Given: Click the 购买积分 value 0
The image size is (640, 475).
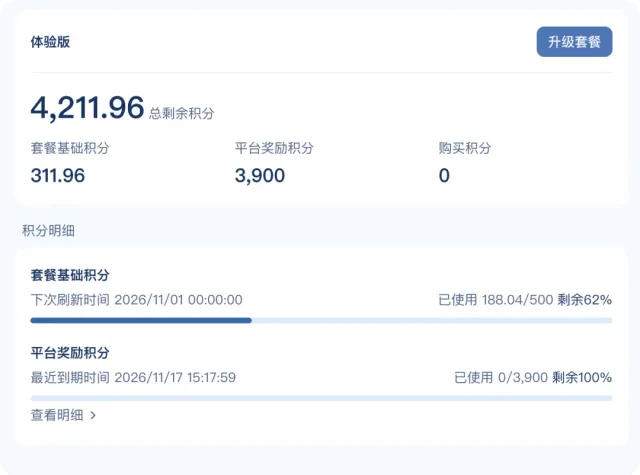Looking at the screenshot, I should pyautogui.click(x=444, y=175).
